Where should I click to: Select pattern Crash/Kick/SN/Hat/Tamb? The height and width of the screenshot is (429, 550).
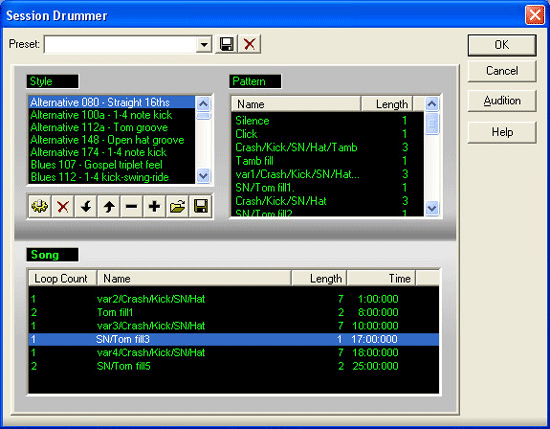[328, 147]
